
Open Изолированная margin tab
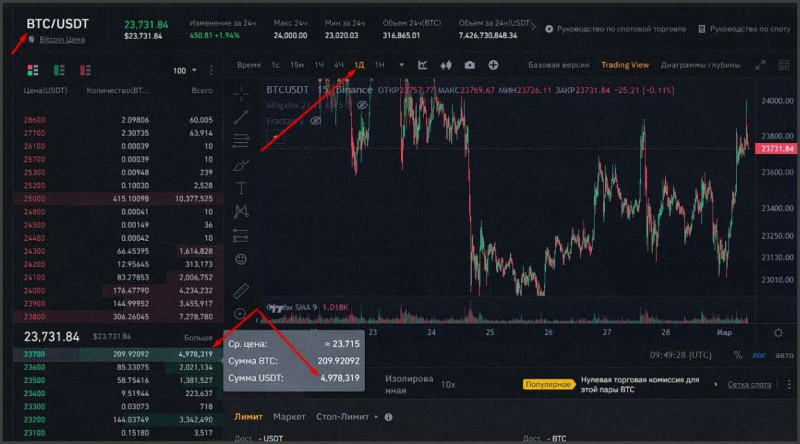pos(409,384)
